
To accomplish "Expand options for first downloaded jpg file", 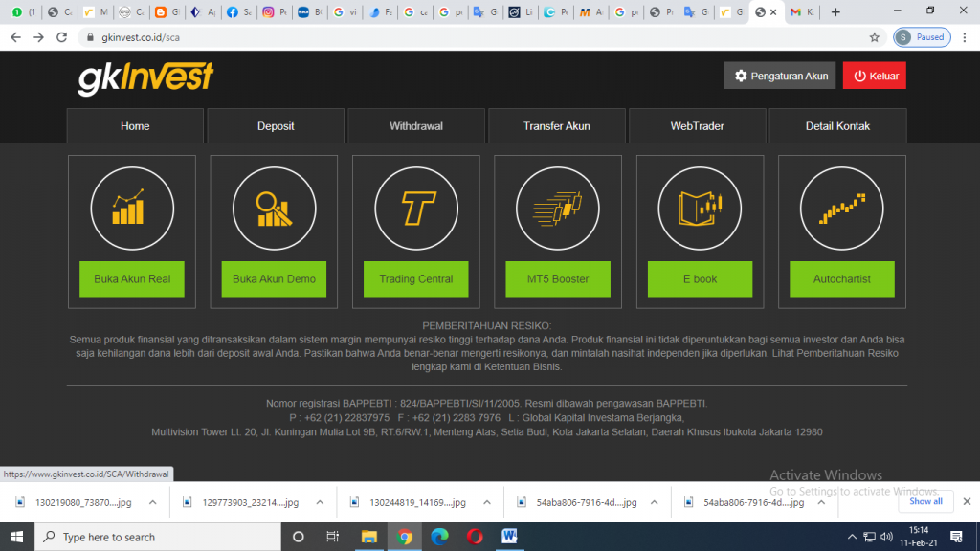I will tap(152, 502).
